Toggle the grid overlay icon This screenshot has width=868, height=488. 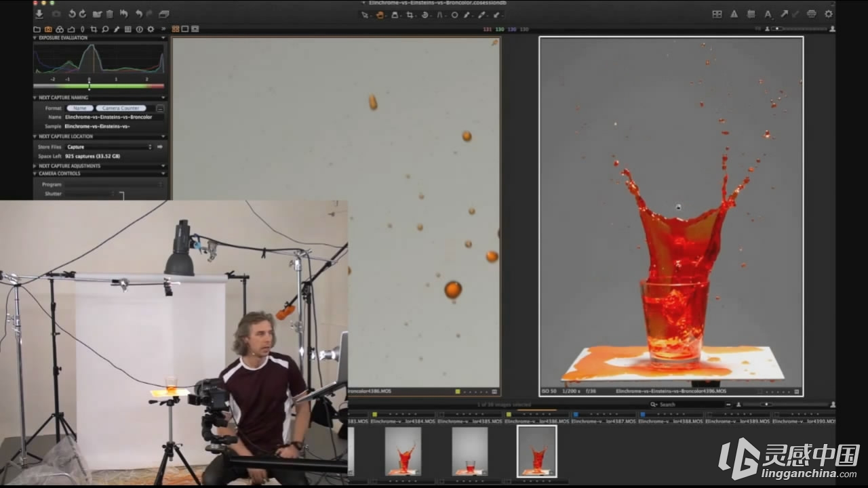751,14
